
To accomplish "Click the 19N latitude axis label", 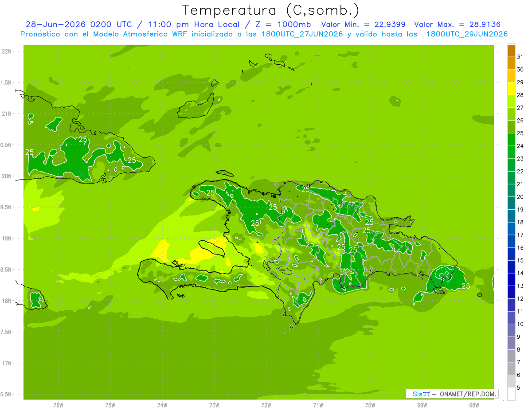I will (x=7, y=238).
